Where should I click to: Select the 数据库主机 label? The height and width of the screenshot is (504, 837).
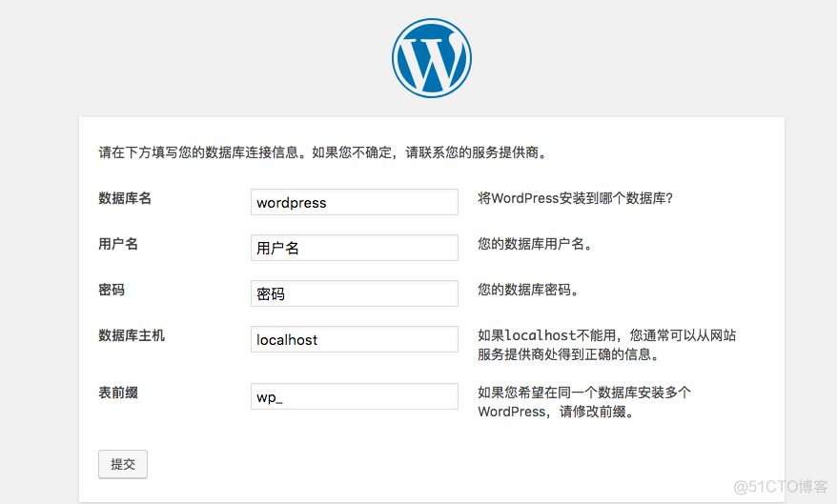pos(132,336)
